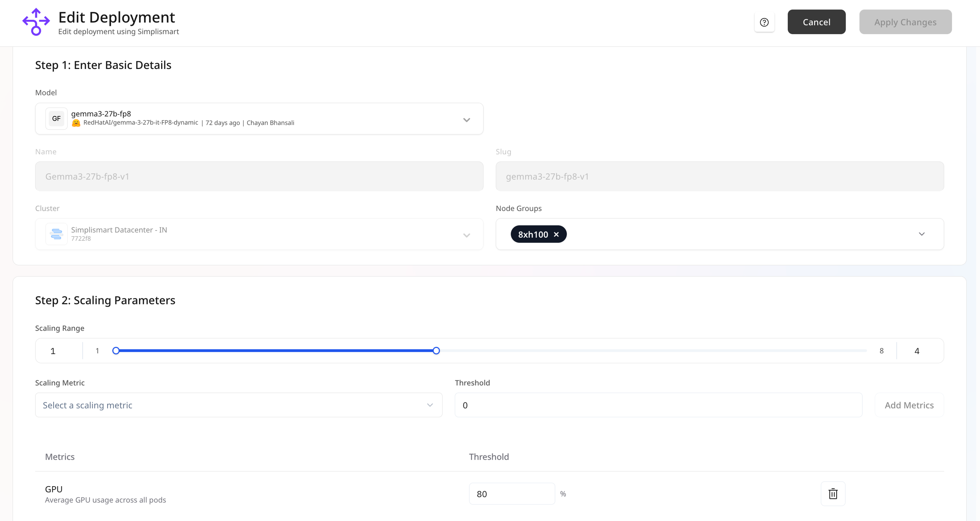Remove the 8xh100 node group chip
The width and height of the screenshot is (980, 521).
coord(556,234)
